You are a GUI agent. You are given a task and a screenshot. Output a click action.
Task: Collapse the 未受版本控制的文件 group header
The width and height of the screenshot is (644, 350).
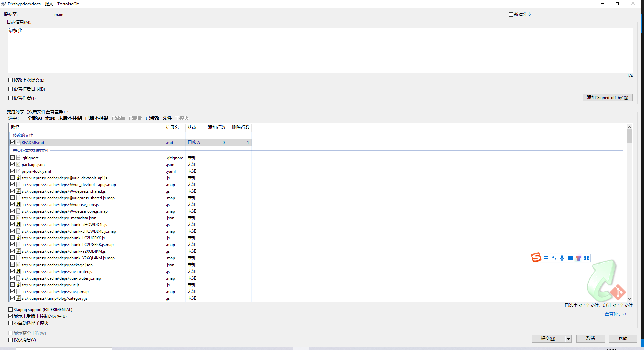[31, 151]
